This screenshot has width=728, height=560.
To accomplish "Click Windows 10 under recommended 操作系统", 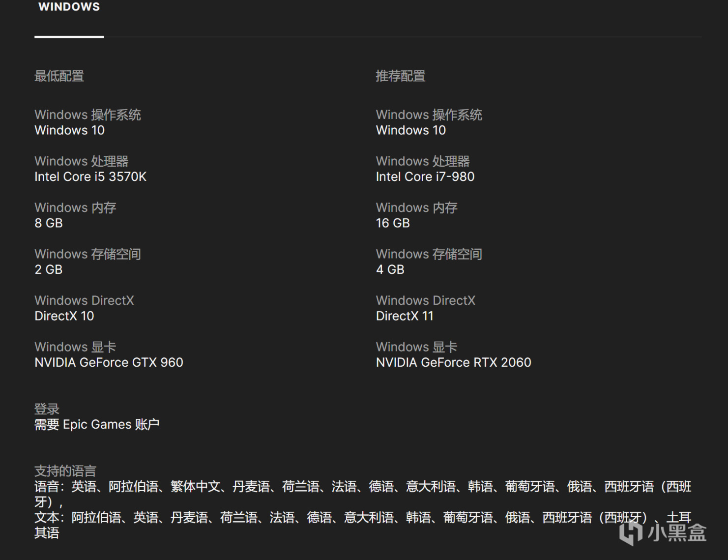I will 411,130.
